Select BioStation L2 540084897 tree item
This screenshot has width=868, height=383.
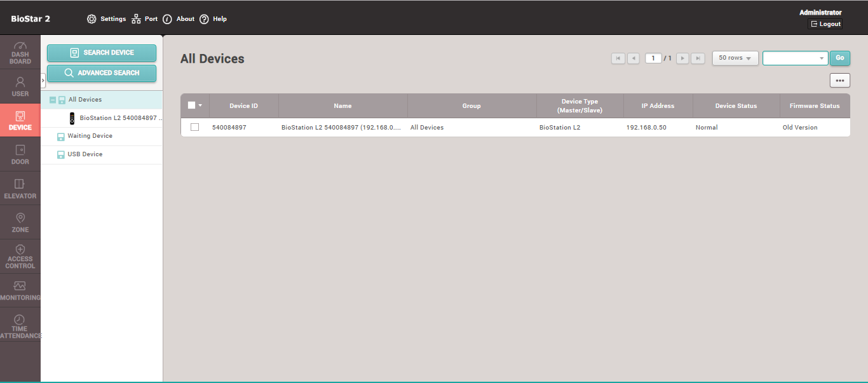click(121, 118)
